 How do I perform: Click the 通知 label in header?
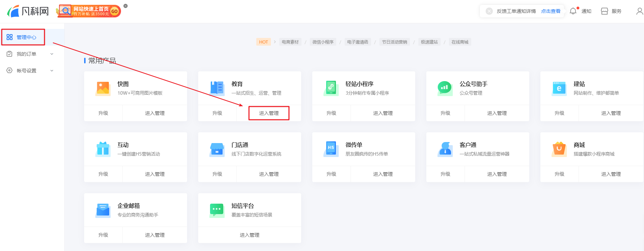coord(586,11)
